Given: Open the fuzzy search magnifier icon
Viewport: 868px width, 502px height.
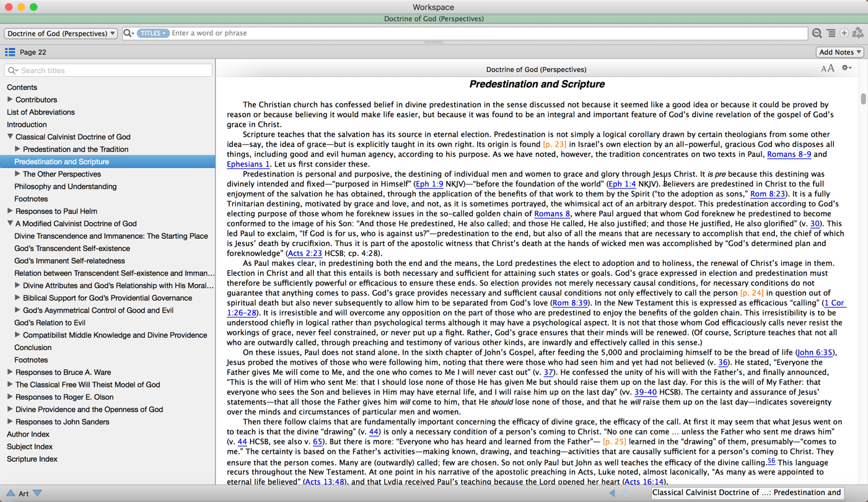Looking at the screenshot, I should click(x=817, y=33).
